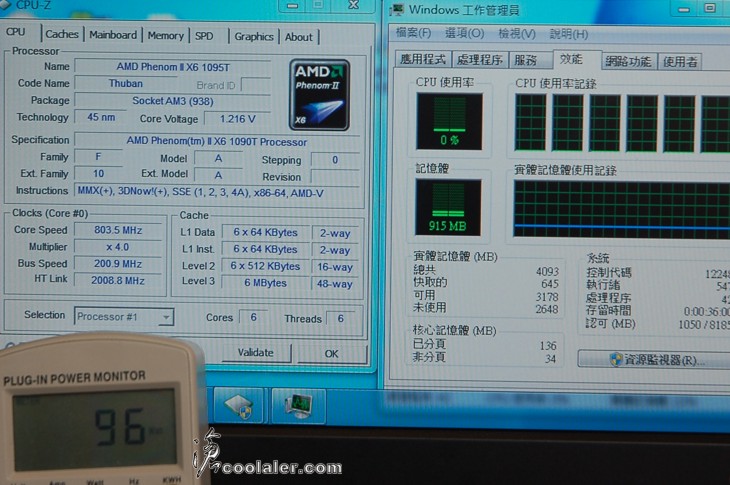The height and width of the screenshot is (485, 730).
Task: Switch to the 處理程序 tab
Action: pyautogui.click(x=479, y=60)
